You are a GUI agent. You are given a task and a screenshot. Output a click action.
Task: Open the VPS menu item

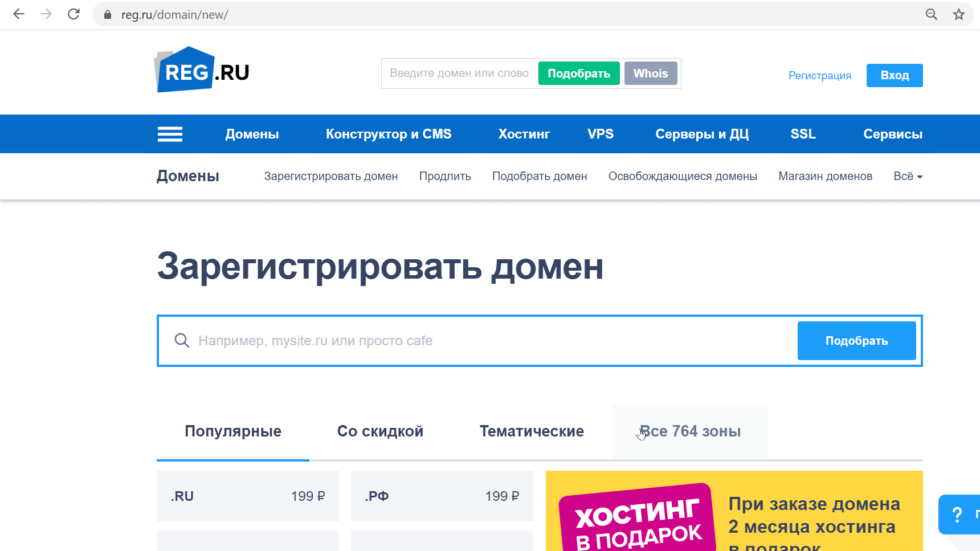coord(601,134)
